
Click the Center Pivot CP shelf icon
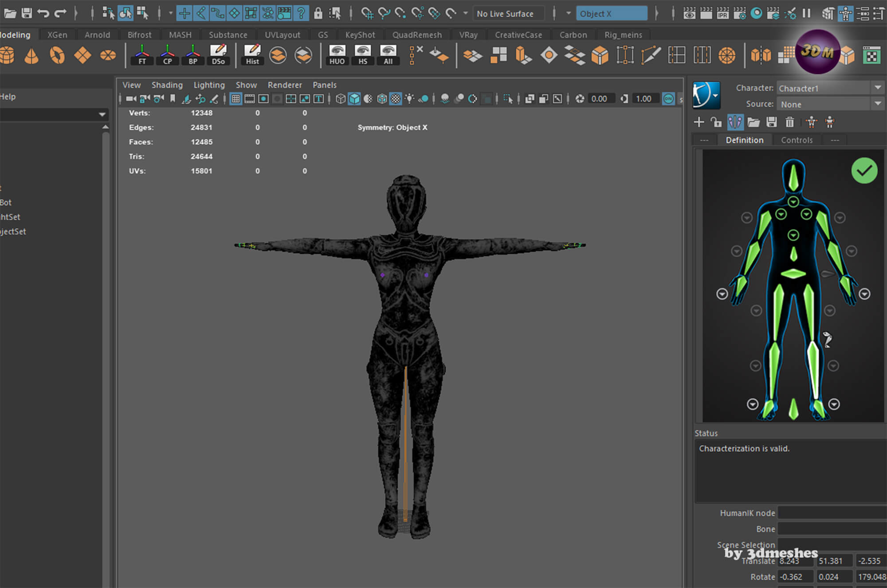167,55
